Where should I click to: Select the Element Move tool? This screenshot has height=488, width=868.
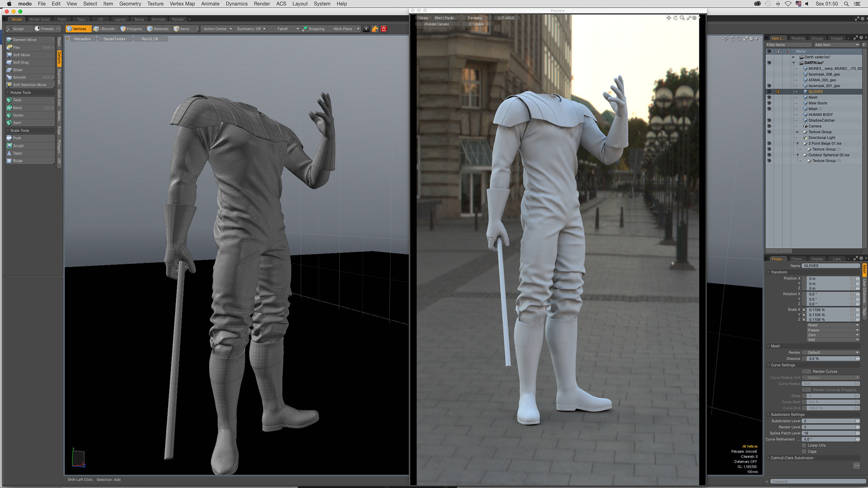(30, 40)
